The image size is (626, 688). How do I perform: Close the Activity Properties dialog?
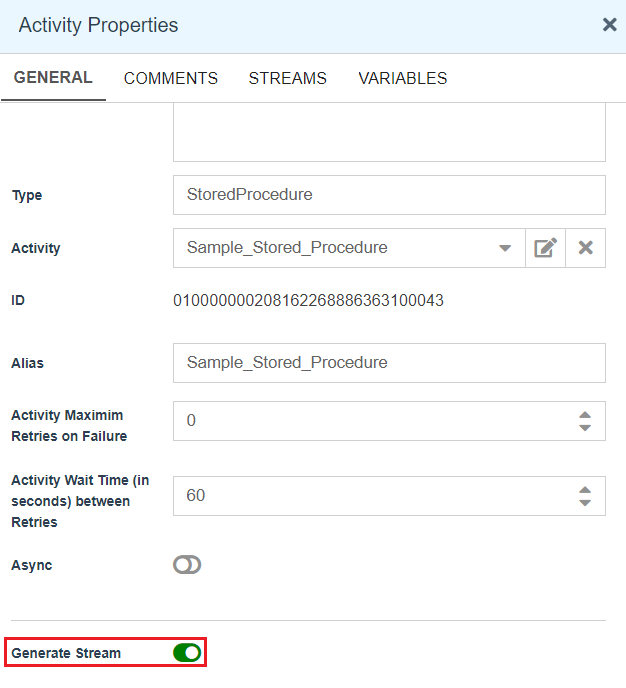609,25
